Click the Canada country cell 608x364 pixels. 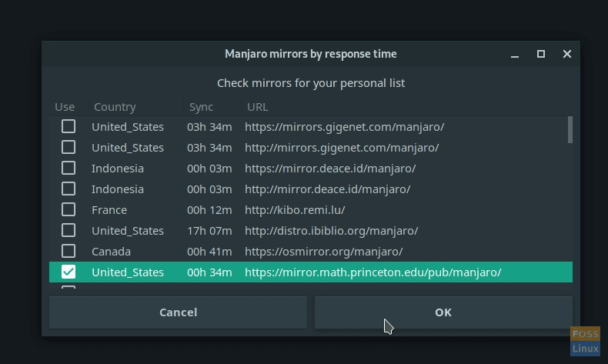tap(111, 251)
